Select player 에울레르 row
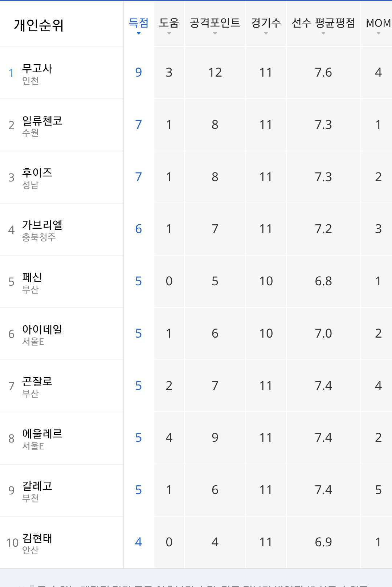 [42, 434]
